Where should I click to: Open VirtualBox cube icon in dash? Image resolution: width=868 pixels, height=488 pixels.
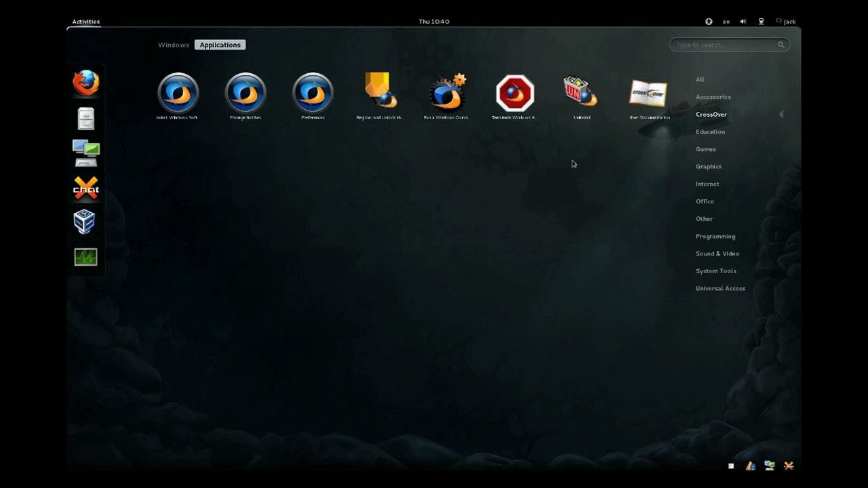coord(84,222)
